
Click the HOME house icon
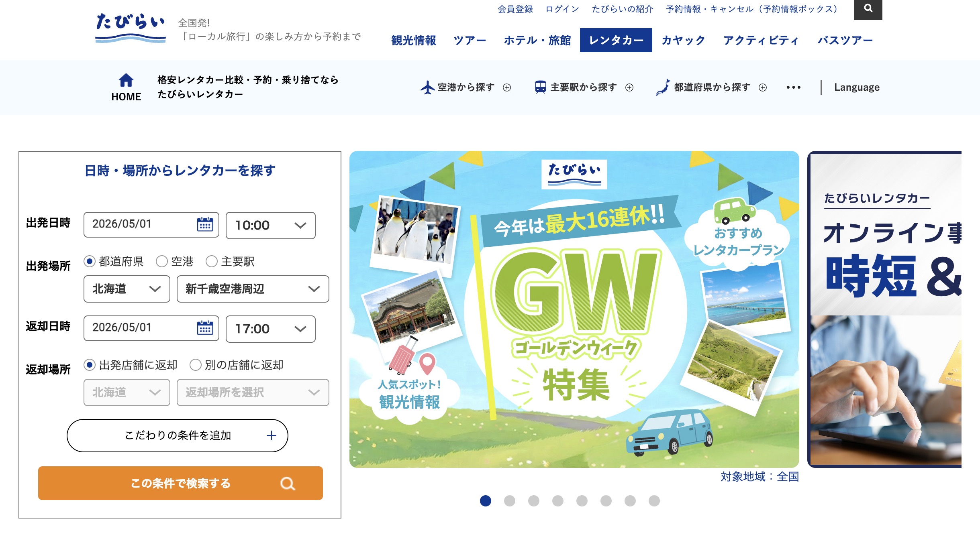click(x=126, y=80)
